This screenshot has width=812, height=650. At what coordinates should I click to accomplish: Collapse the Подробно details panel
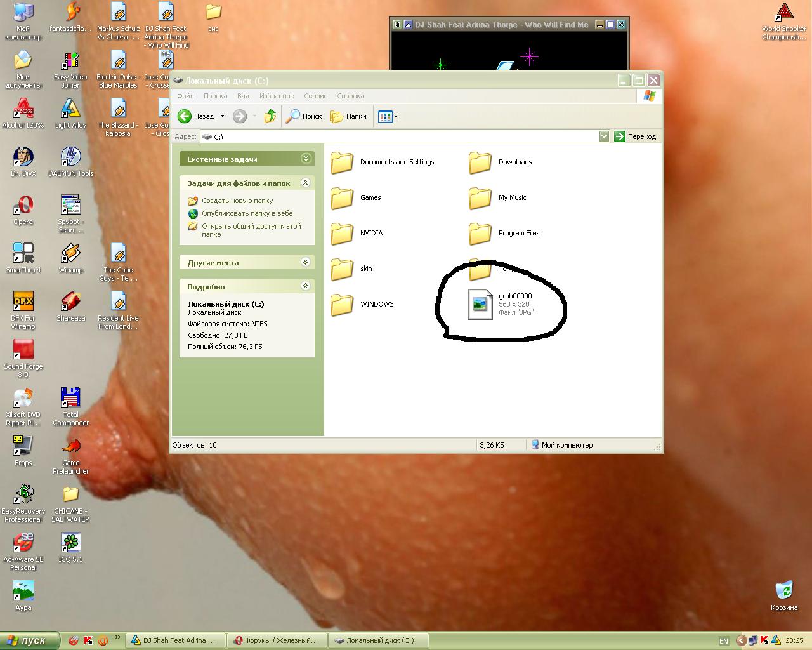[305, 286]
